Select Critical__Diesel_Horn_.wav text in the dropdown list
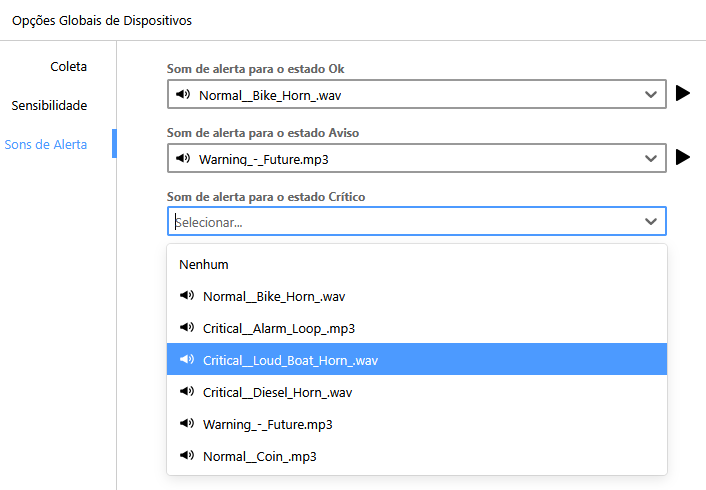706x490 pixels. 277,392
